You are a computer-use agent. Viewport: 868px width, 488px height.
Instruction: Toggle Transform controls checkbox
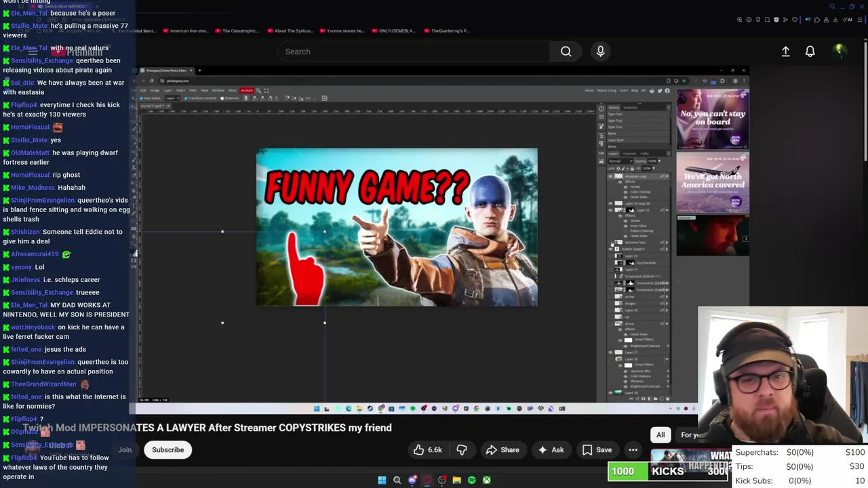(x=186, y=98)
